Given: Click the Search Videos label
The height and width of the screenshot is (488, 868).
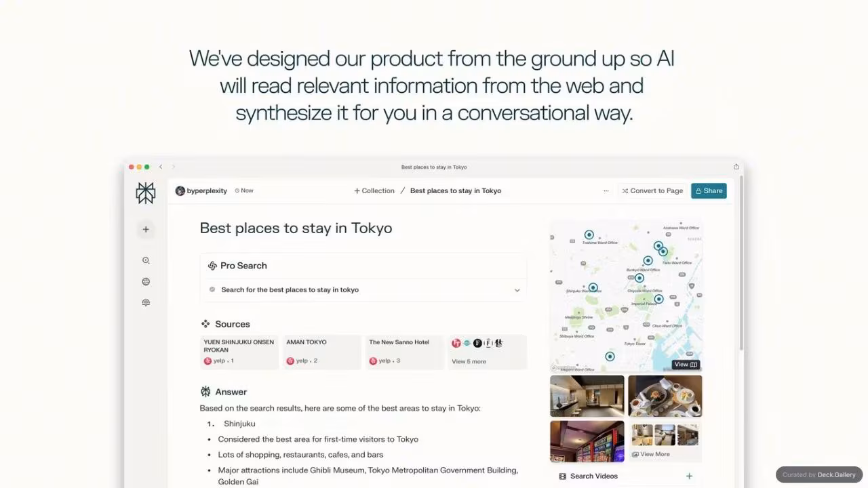Looking at the screenshot, I should click(x=594, y=476).
